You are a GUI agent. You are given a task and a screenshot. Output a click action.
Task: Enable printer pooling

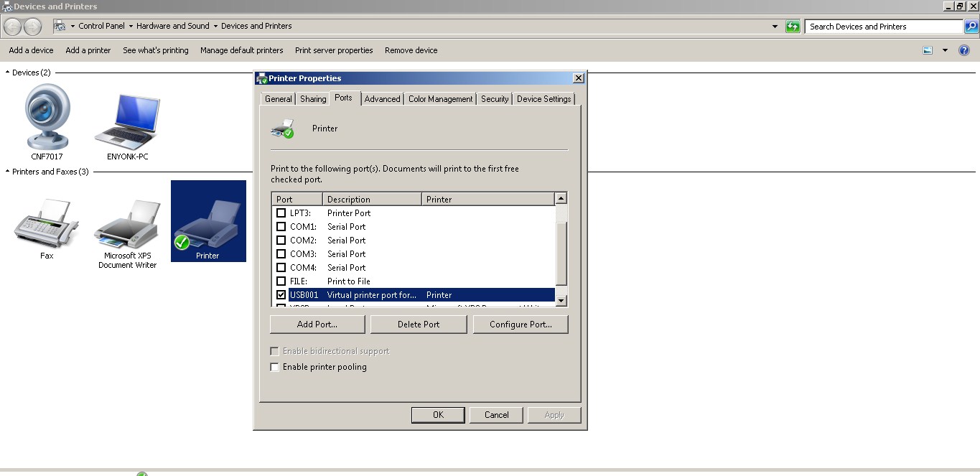(x=274, y=366)
